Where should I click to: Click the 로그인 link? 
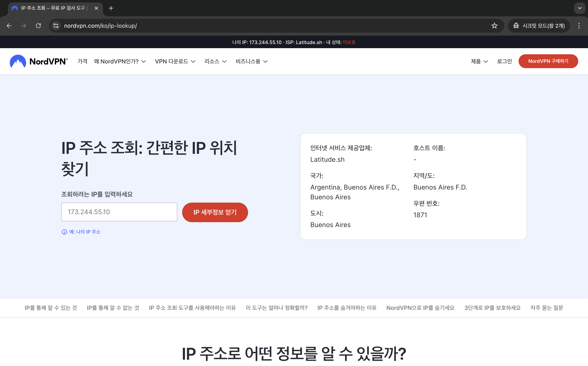click(x=504, y=61)
